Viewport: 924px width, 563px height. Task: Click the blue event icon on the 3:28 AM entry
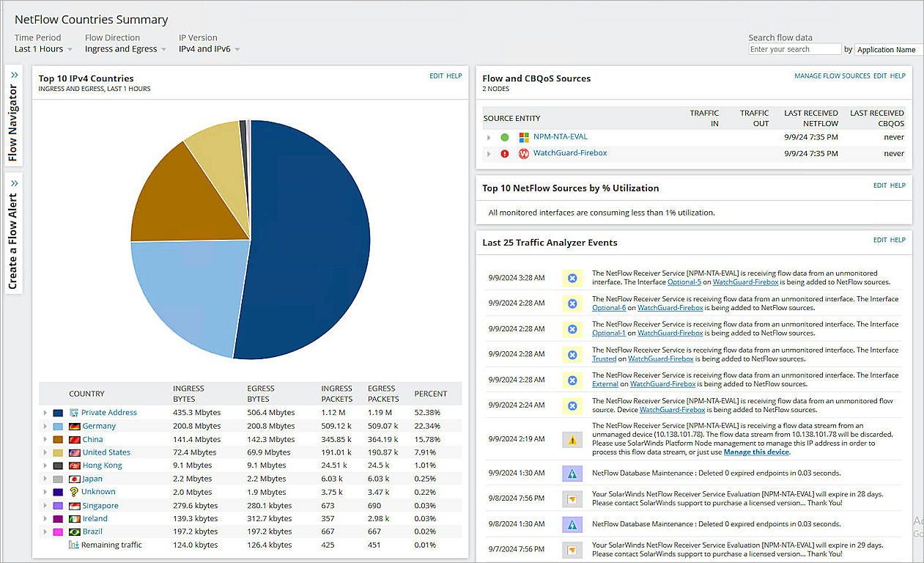pos(572,278)
